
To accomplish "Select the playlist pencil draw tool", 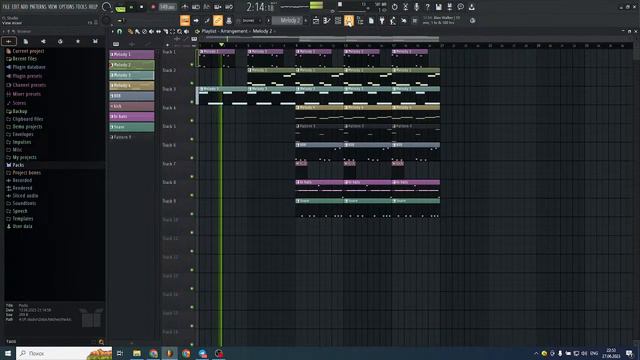I will [x=130, y=31].
